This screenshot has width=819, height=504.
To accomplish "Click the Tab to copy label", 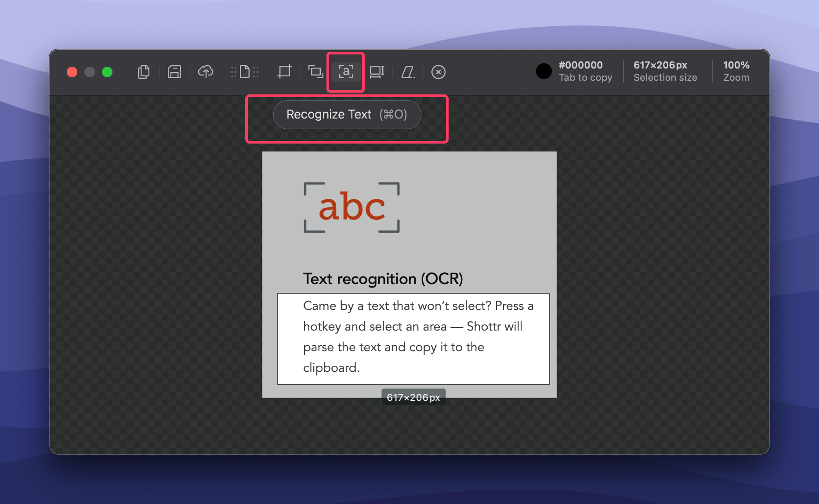I will [585, 78].
